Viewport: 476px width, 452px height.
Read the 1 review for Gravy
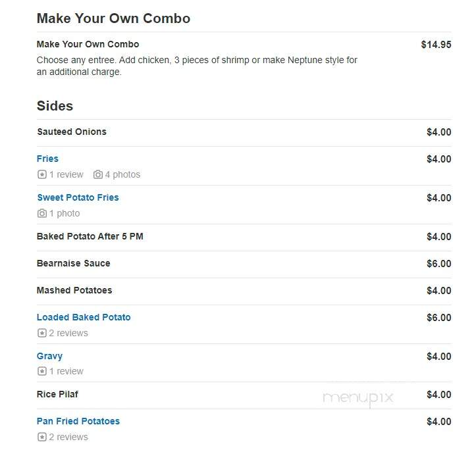(x=66, y=371)
